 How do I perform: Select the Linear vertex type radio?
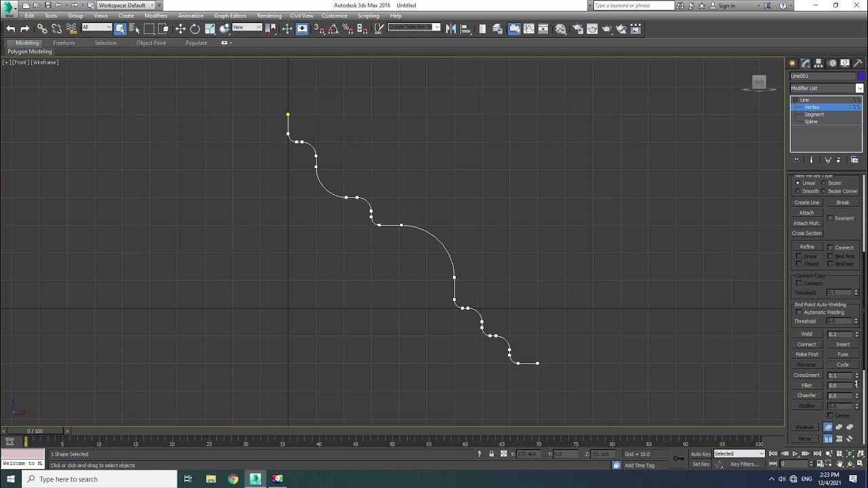[797, 183]
